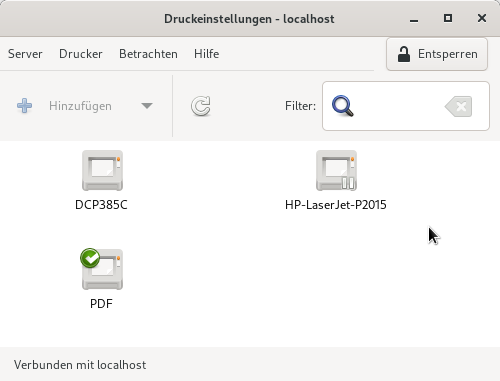
Task: Focus the Filter search input field
Action: [406, 106]
